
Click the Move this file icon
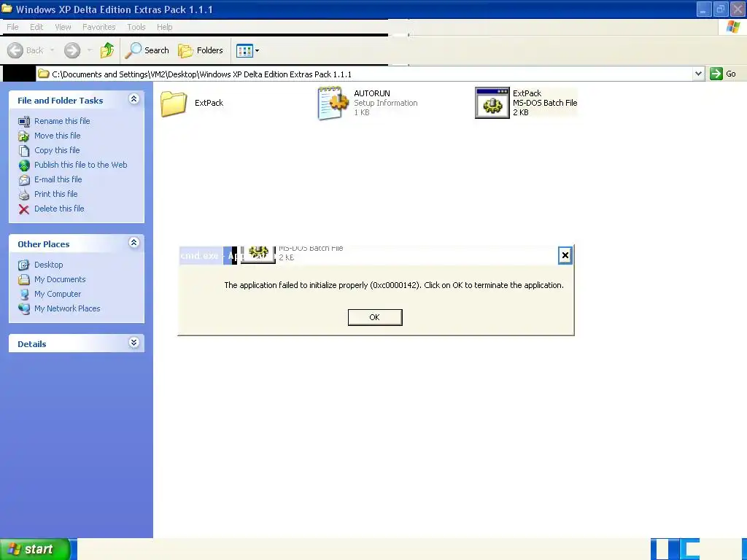pos(24,136)
